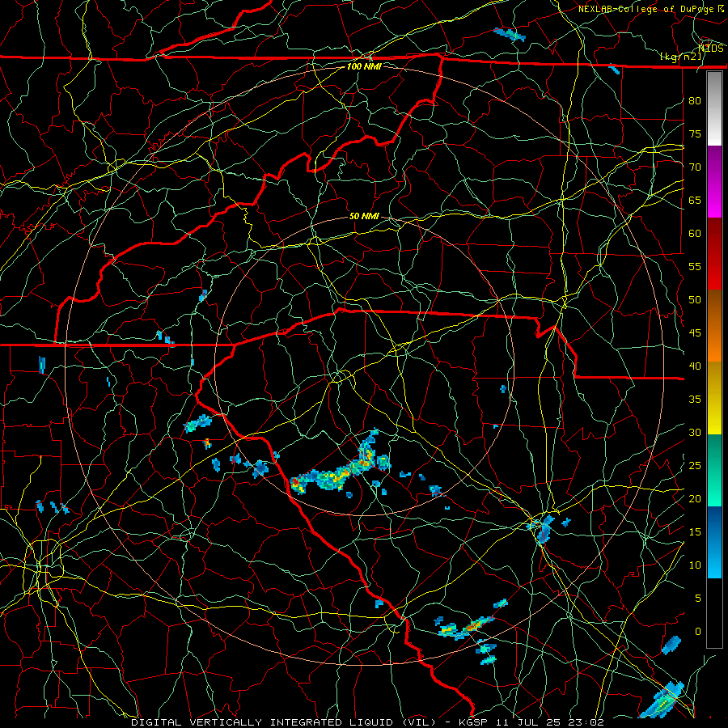Pick the blue-cyan segment of the color bar
This screenshot has height=728, width=728.
(x=714, y=542)
